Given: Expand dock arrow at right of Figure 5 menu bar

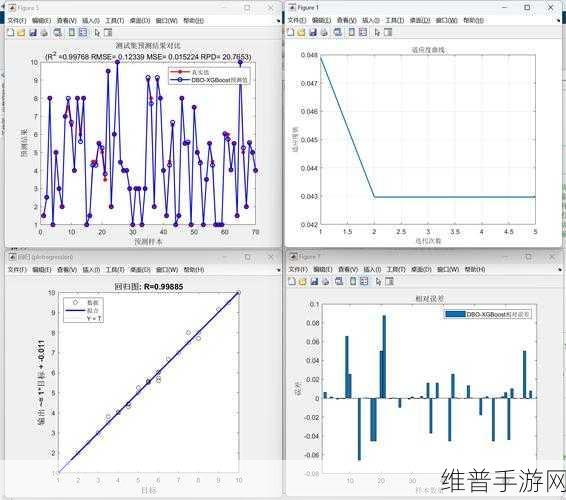Looking at the screenshot, I should coord(278,21).
